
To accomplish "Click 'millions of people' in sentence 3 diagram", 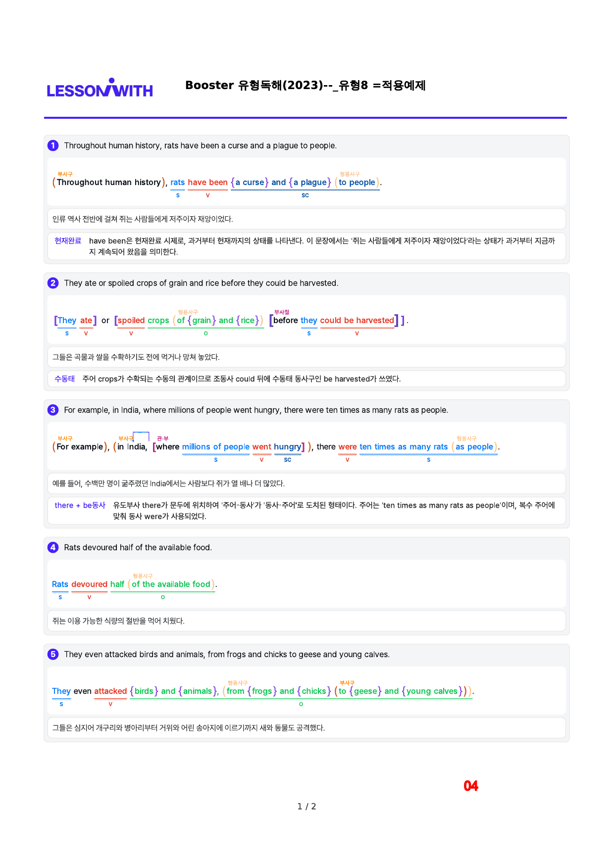I will [216, 446].
